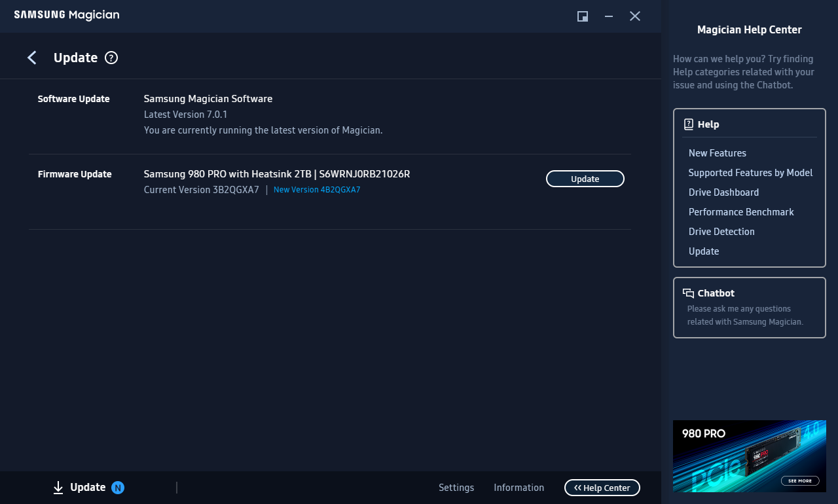The height and width of the screenshot is (504, 838).
Task: Switch to compact window mode icon
Action: pyautogui.click(x=582, y=16)
